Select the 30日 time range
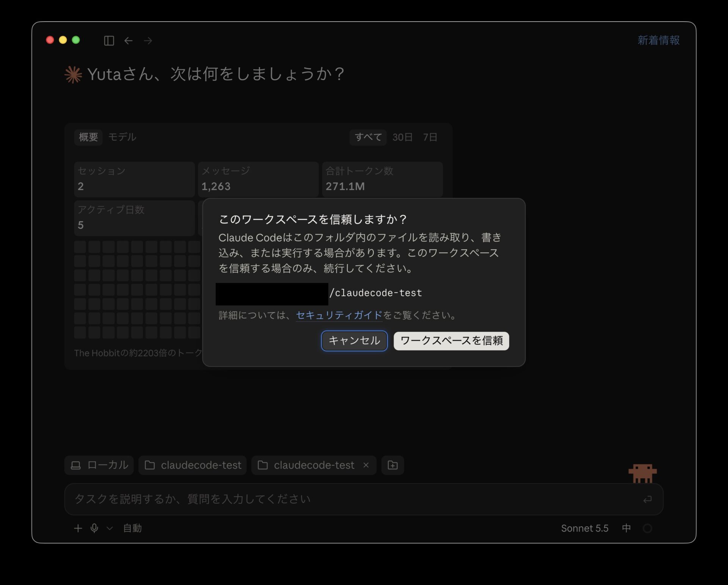This screenshot has height=585, width=728. click(x=402, y=137)
